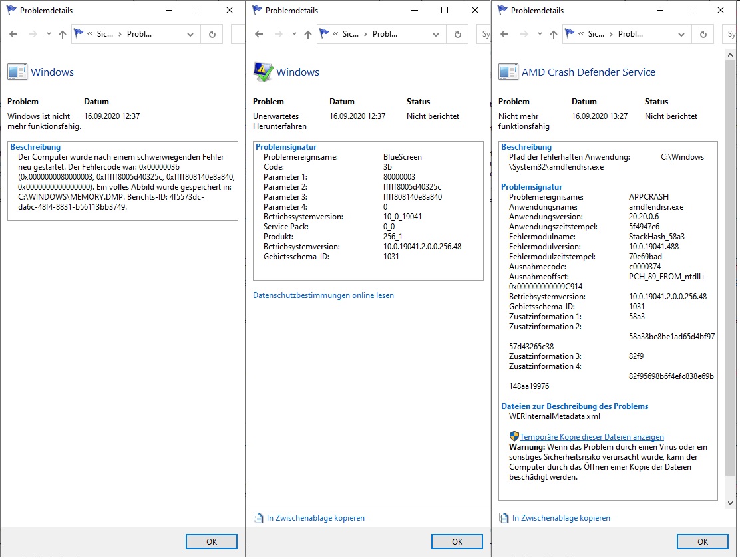Minimize the middle Problemdetails window
The width and height of the screenshot is (740, 560).
coord(415,10)
